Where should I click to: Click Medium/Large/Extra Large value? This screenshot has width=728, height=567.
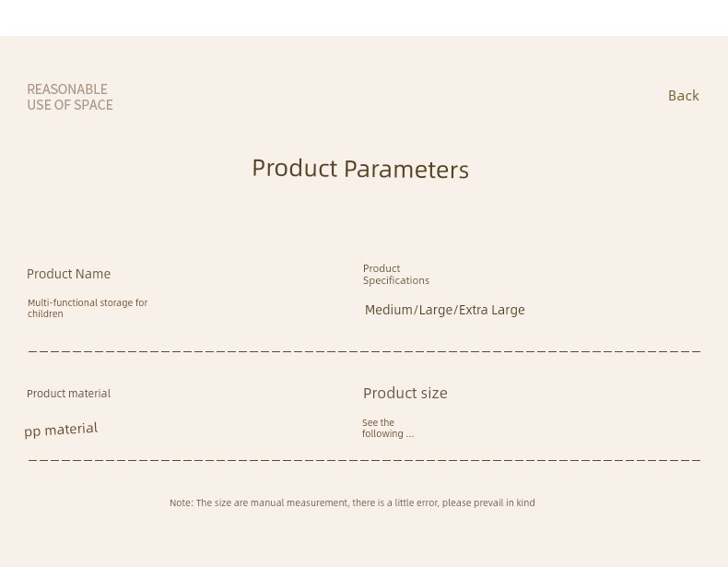[x=445, y=310]
